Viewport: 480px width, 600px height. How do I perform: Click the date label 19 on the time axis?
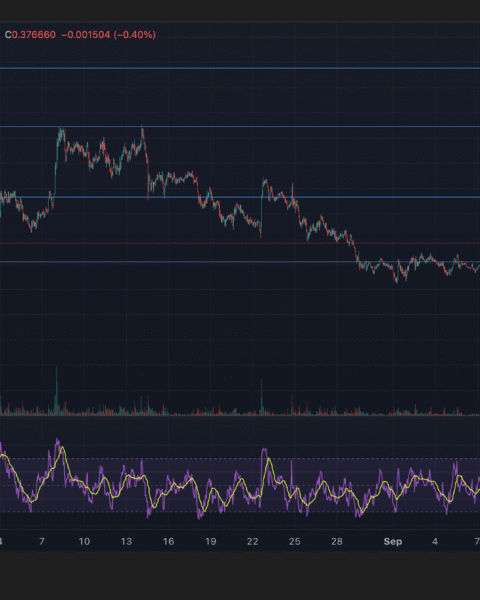[211, 541]
